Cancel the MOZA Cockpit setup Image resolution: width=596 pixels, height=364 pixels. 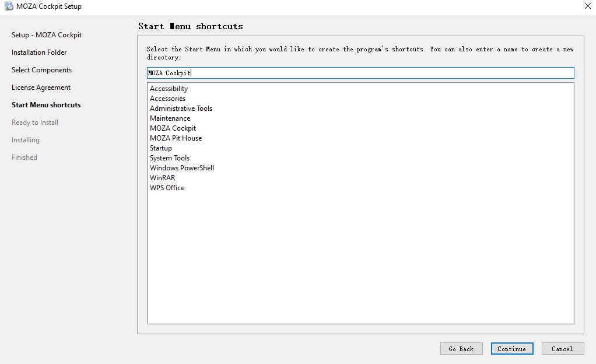(x=562, y=348)
